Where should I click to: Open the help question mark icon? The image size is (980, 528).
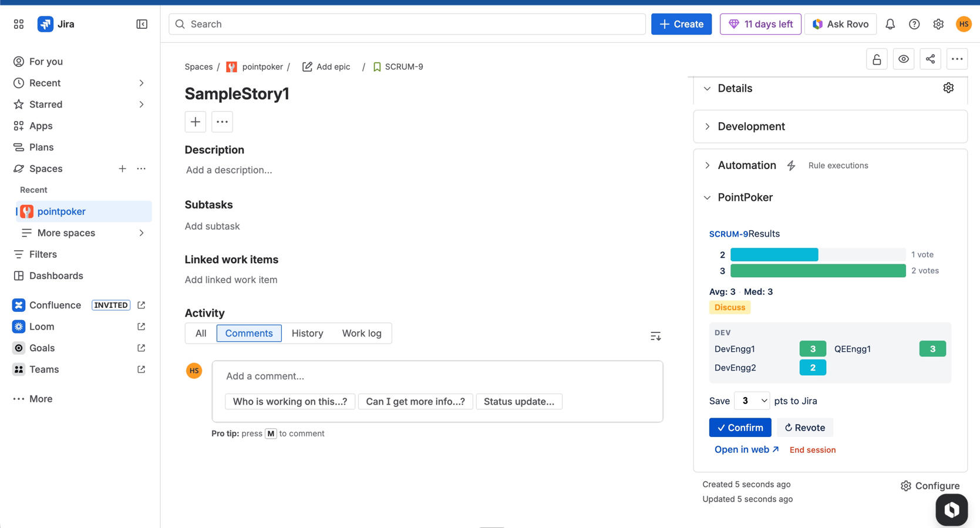tap(914, 24)
